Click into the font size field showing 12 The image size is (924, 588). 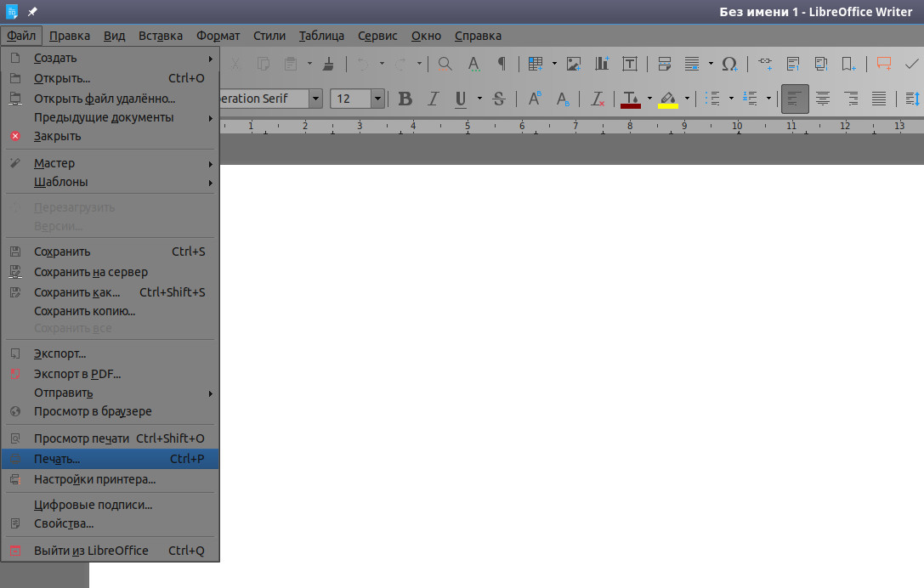(350, 99)
